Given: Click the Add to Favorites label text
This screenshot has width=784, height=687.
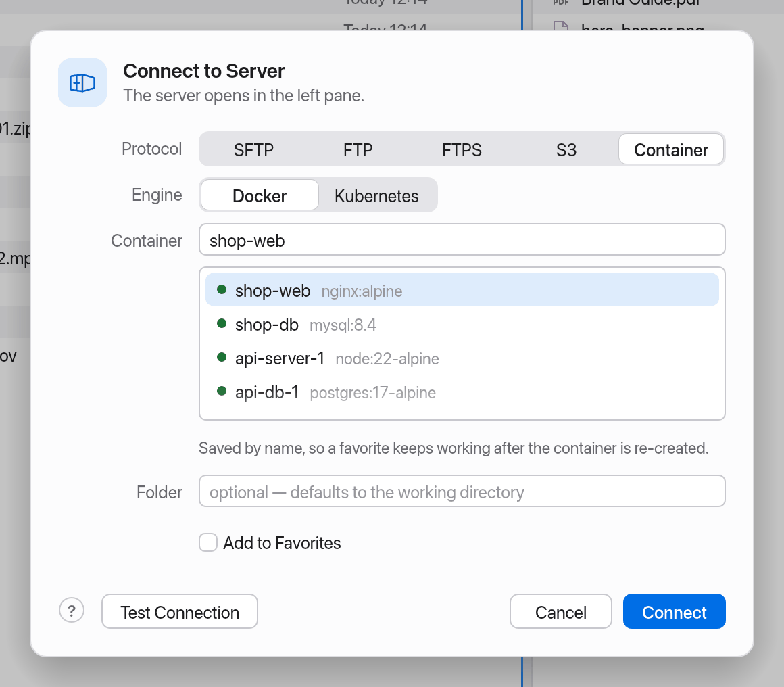Looking at the screenshot, I should coord(282,543).
